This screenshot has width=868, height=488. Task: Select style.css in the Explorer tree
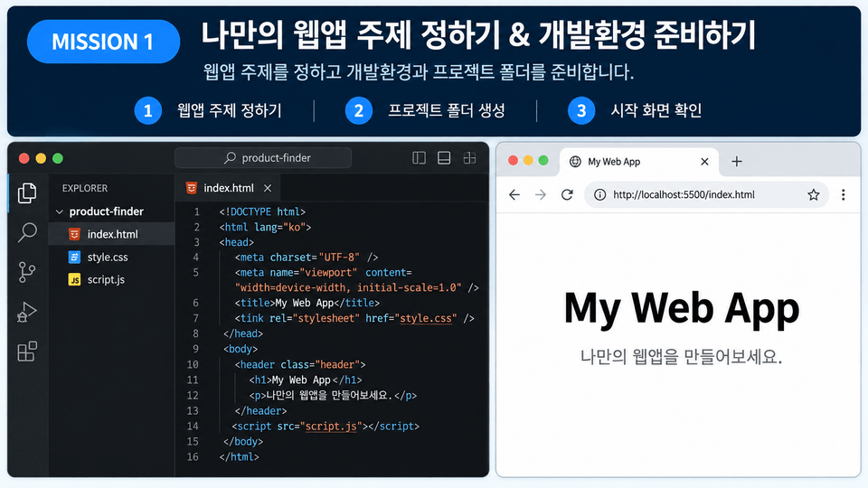tap(111, 258)
